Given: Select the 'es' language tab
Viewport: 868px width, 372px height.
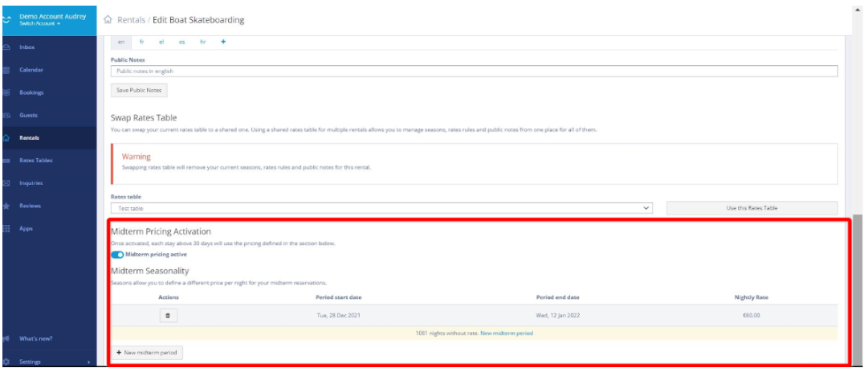Looking at the screenshot, I should [182, 42].
